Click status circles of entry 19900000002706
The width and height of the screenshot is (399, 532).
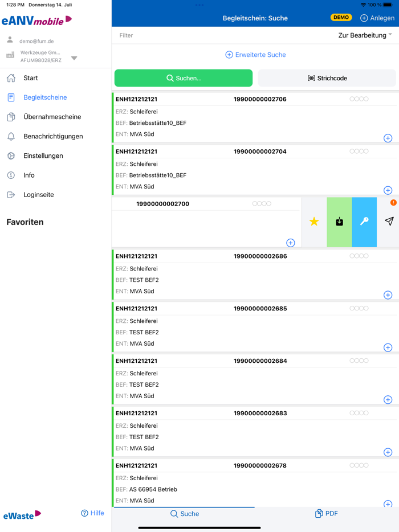click(x=359, y=99)
